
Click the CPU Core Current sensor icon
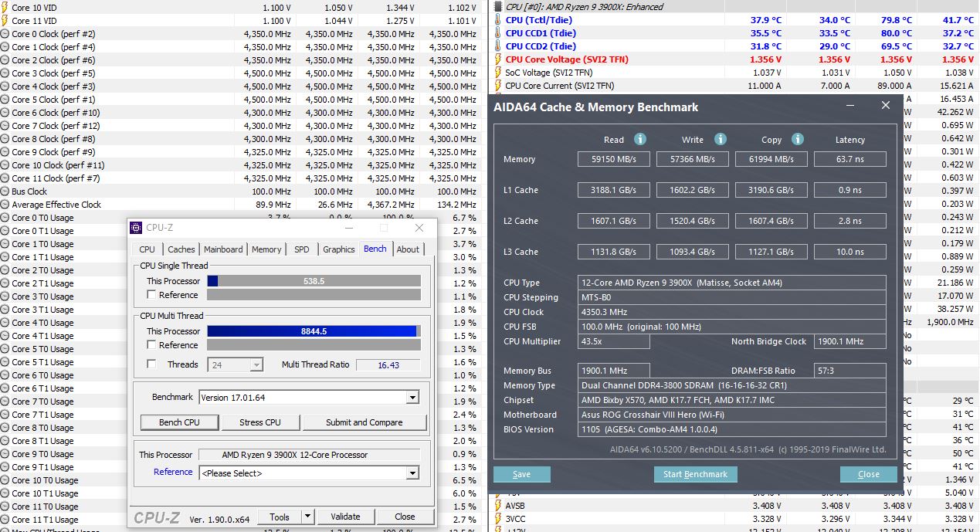point(498,86)
